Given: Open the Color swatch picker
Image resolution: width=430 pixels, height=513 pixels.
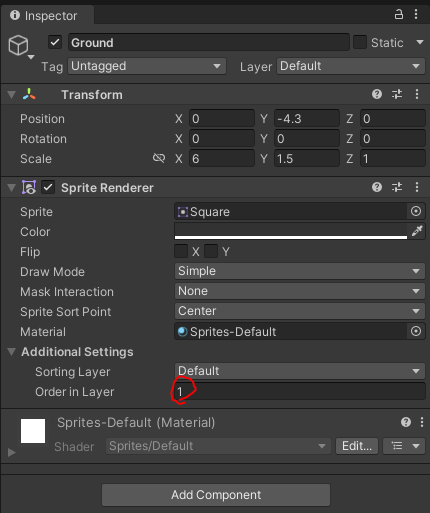Looking at the screenshot, I should (x=291, y=231).
